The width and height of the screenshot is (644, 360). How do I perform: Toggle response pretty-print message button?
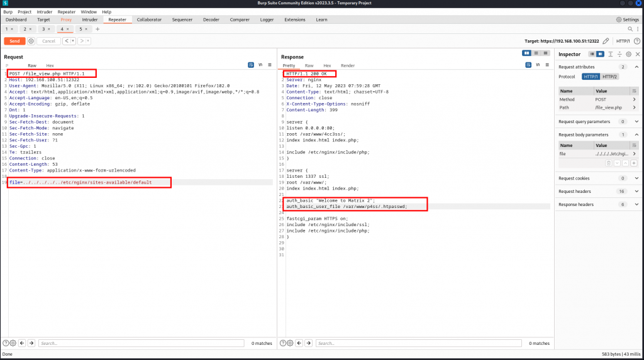(528, 65)
